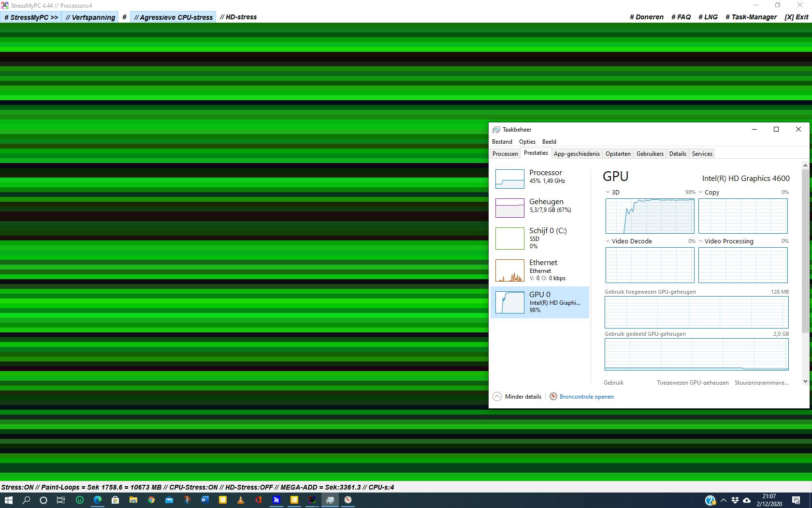Click the Taakbeheer vertical scrollbar down arrow
The width and height of the screenshot is (812, 508).
pyautogui.click(x=805, y=381)
